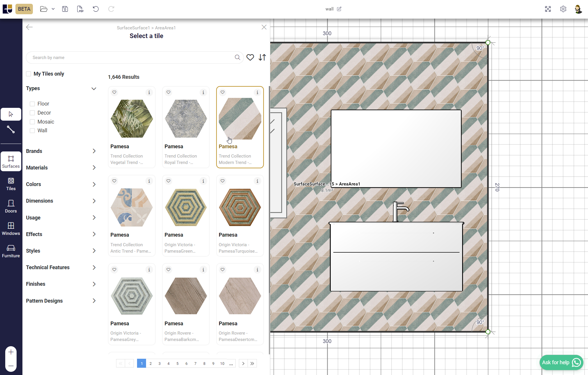
Task: Select the measuring line tool
Action: tap(11, 129)
